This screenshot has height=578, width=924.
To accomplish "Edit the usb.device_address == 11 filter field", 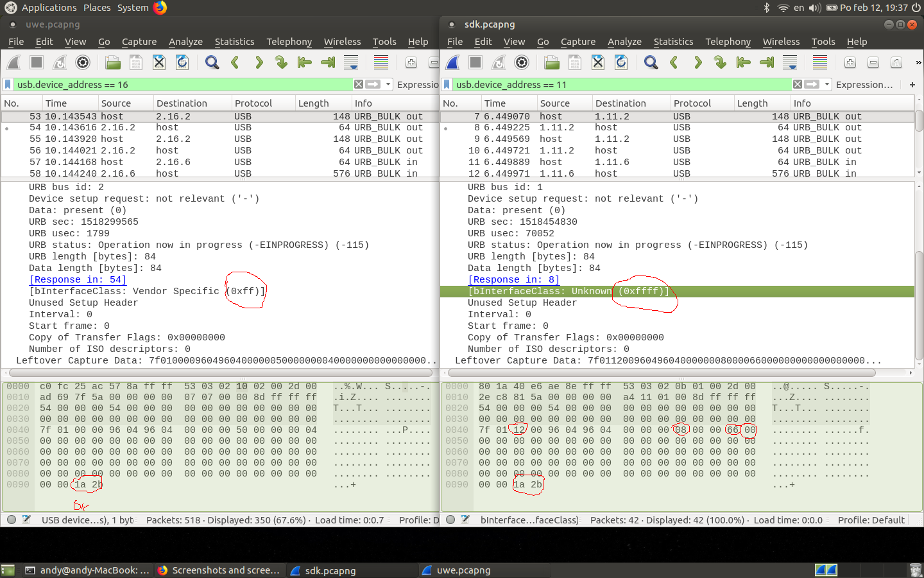I will 621,84.
